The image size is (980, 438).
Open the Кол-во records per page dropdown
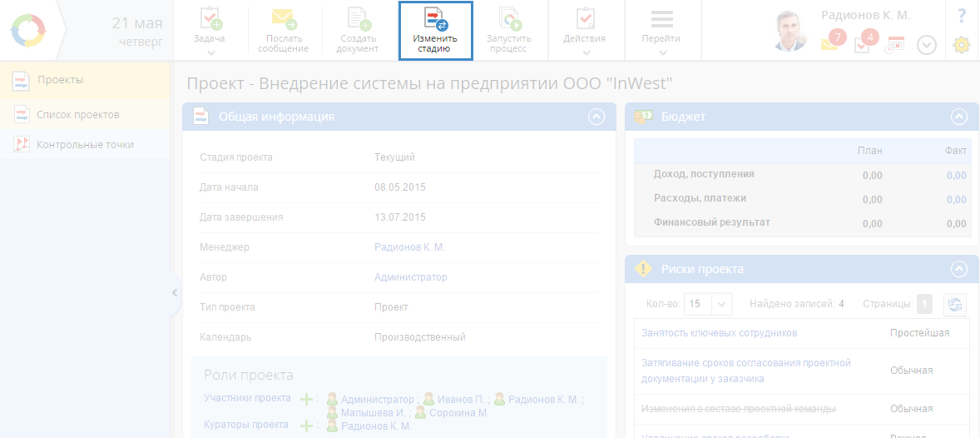click(x=721, y=305)
